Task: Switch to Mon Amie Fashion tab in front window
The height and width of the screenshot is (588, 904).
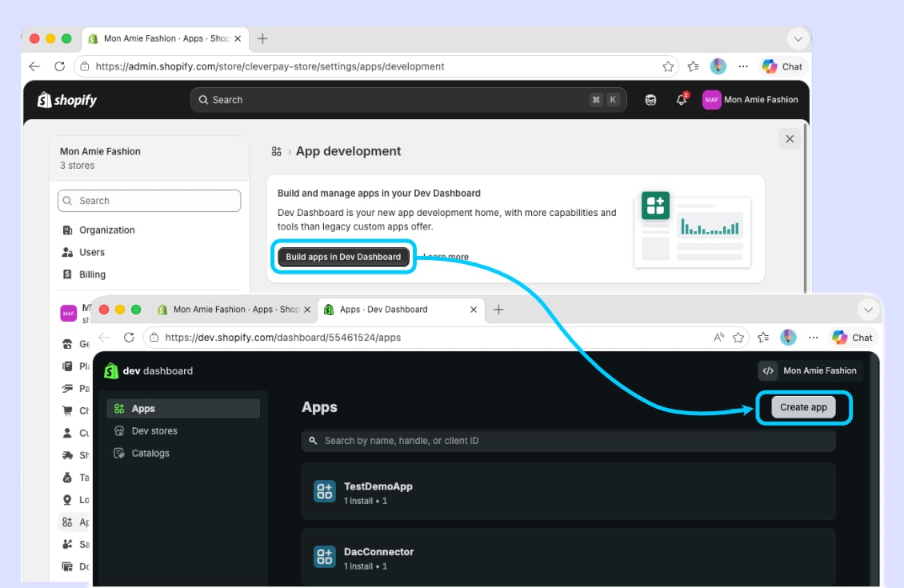Action: (x=234, y=310)
